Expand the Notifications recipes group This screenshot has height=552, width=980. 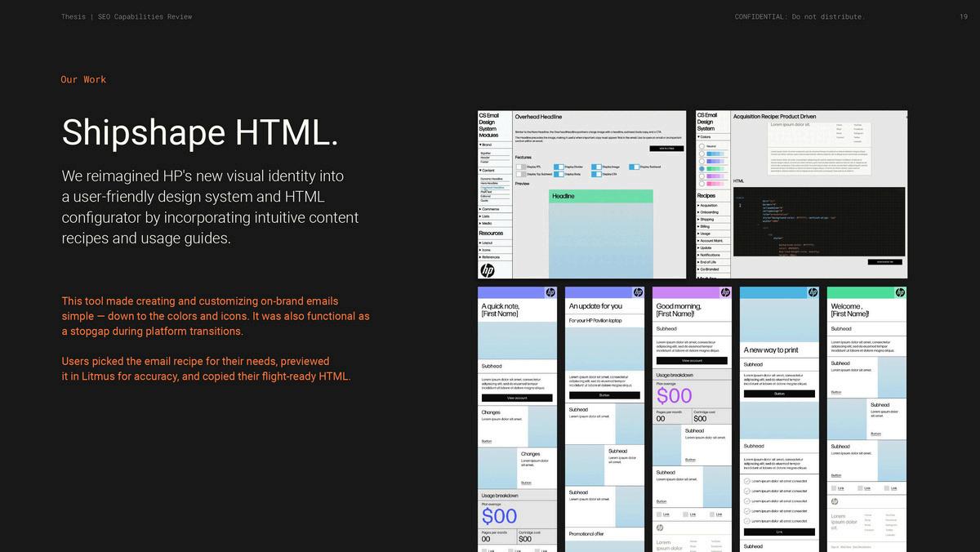click(713, 255)
